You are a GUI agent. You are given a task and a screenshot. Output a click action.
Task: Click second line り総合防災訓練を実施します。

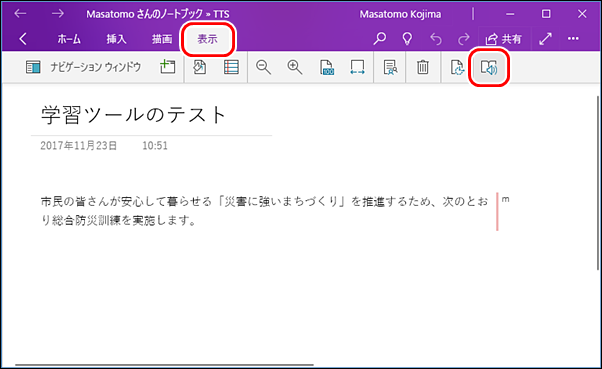pos(119,220)
